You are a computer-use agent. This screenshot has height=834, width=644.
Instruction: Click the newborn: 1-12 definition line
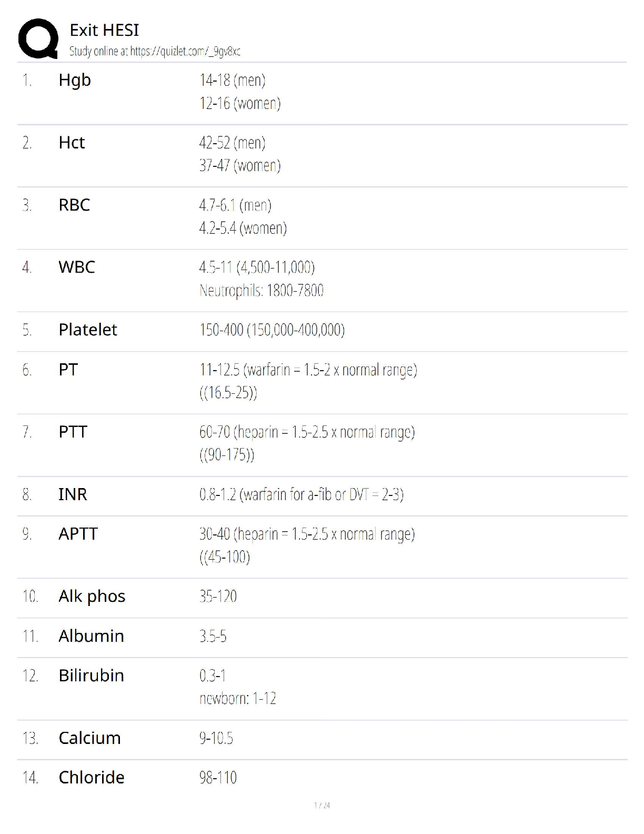point(238,699)
